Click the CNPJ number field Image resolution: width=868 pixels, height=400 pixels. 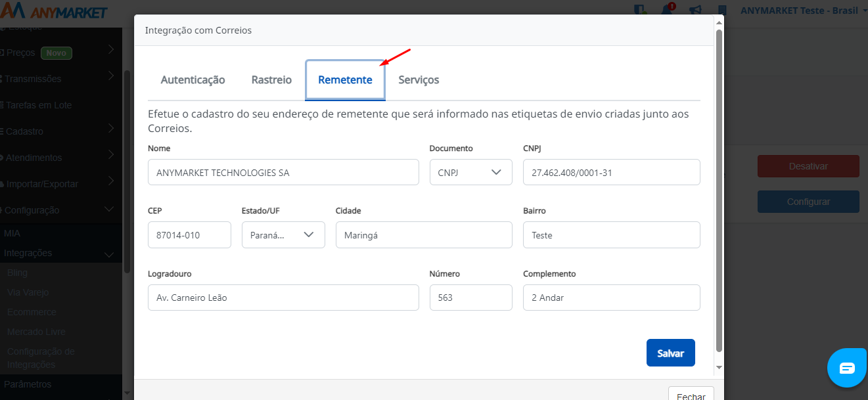(x=611, y=172)
